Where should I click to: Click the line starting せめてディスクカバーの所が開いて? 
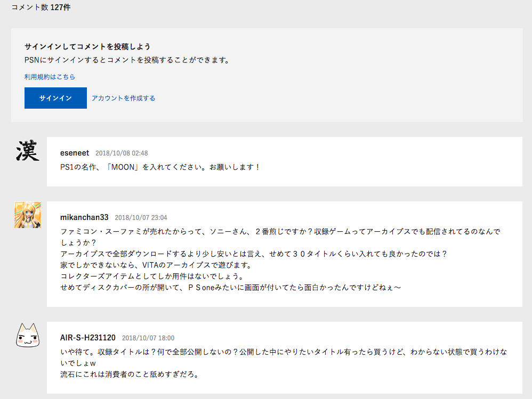click(x=231, y=288)
